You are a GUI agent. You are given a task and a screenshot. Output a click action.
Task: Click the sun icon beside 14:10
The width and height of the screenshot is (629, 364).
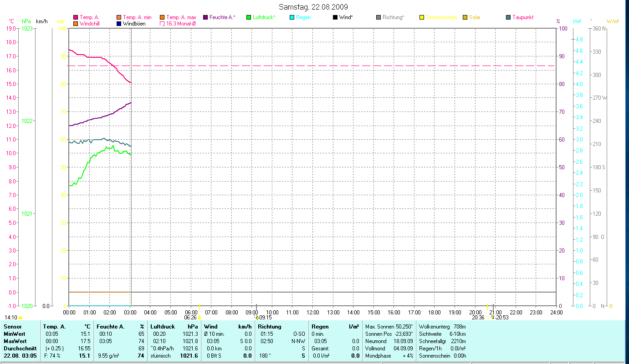click(20, 318)
